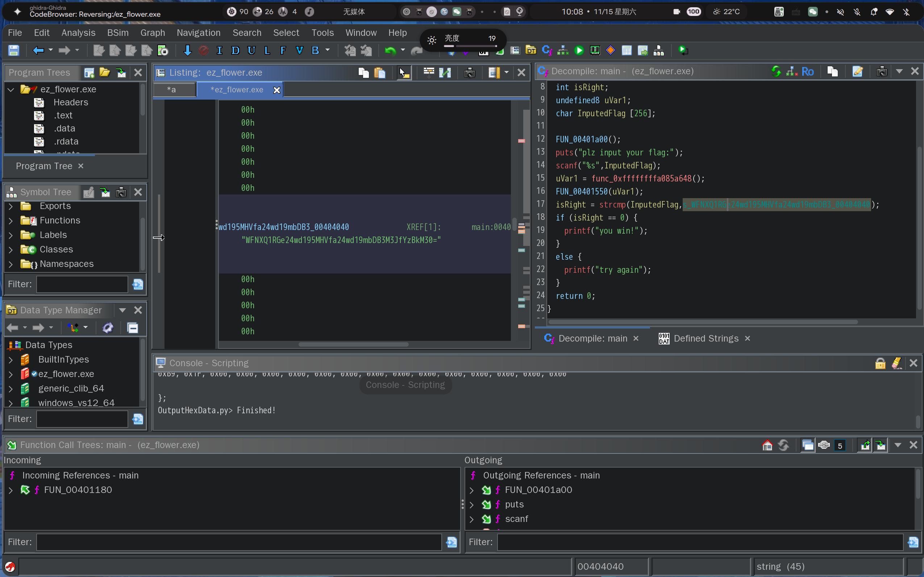Click the Re-decompile refresh icon

775,71
